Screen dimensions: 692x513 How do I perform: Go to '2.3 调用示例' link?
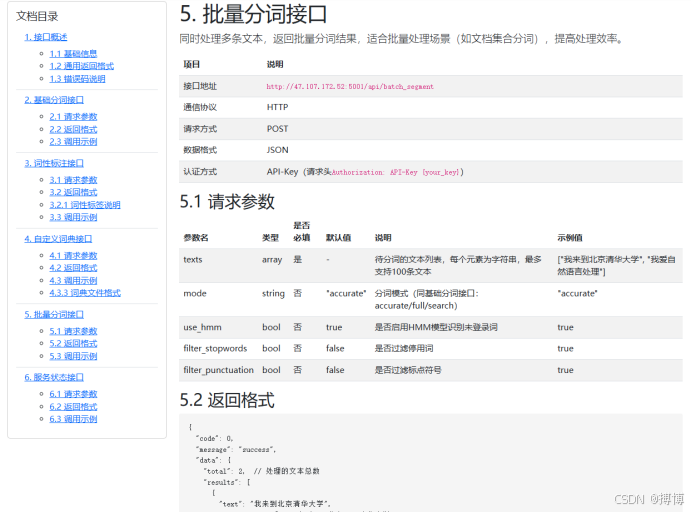[x=73, y=142]
